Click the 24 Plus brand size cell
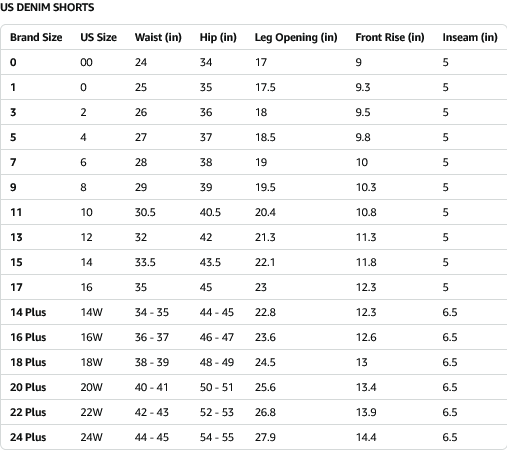507x450 pixels. [28, 437]
